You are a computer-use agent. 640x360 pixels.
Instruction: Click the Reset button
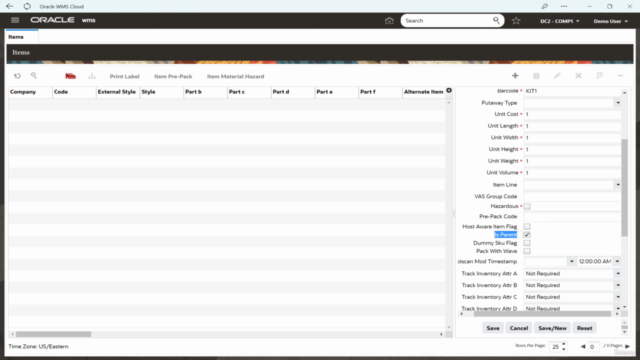(584, 328)
